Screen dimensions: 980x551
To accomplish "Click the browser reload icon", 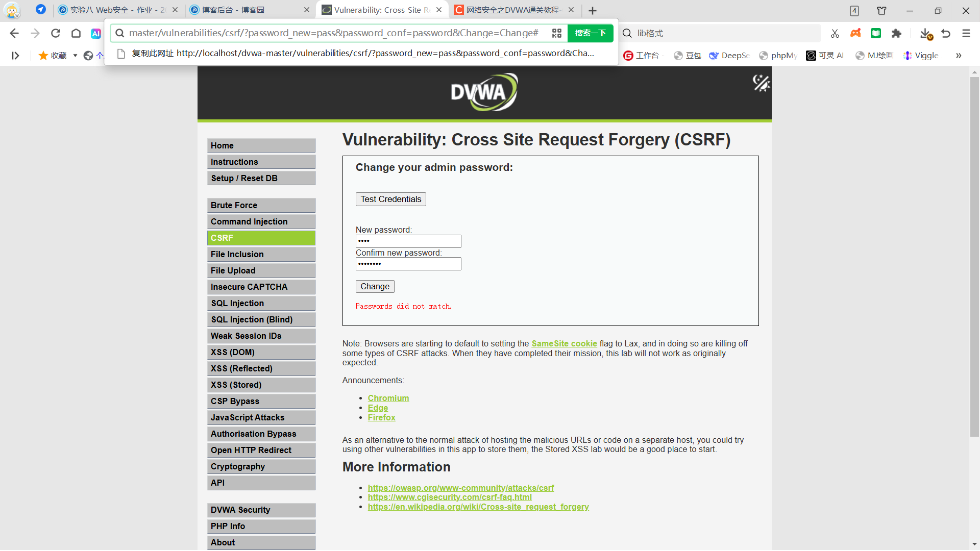I will pos(56,33).
